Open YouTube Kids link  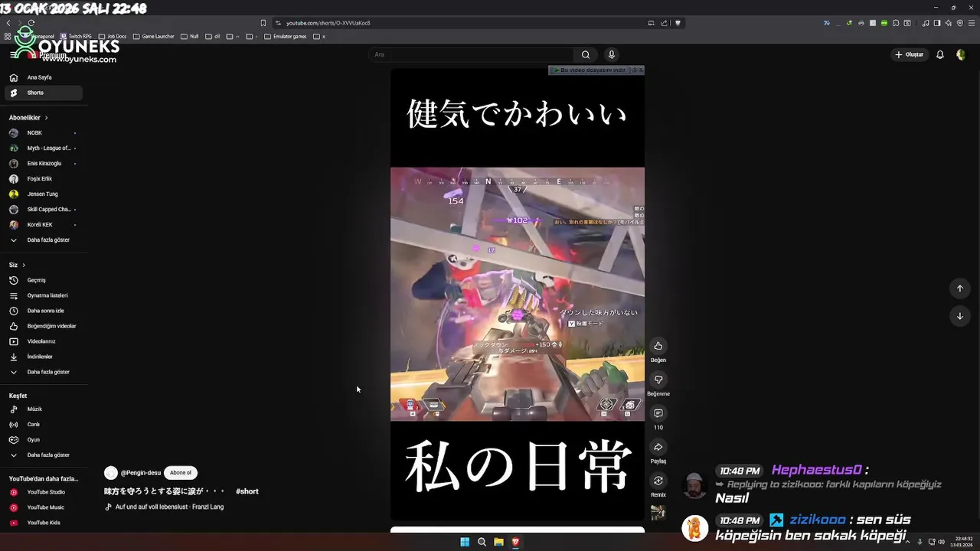click(44, 523)
